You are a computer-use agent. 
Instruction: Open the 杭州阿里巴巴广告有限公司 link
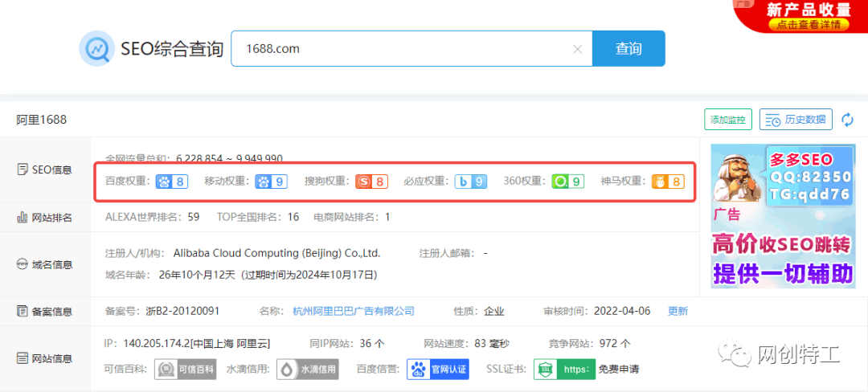353,312
